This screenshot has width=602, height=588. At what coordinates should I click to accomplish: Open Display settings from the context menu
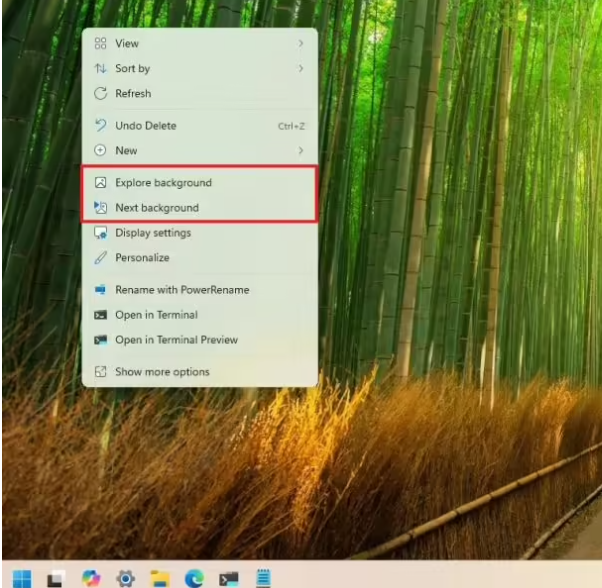click(x=152, y=233)
